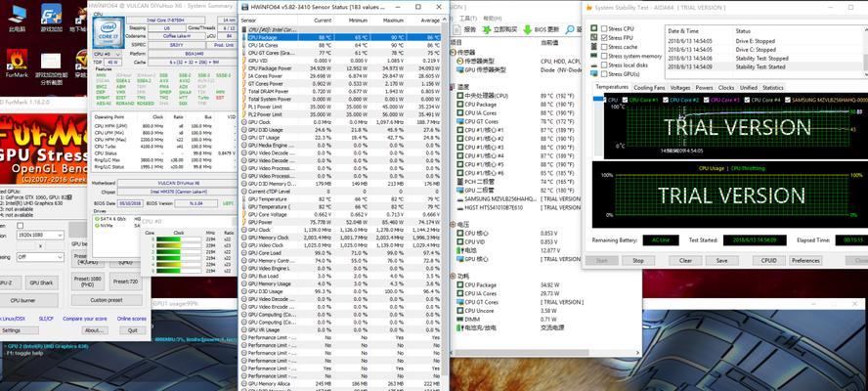
Task: Open the first desktop computer shortcut icon
Action: (17, 15)
